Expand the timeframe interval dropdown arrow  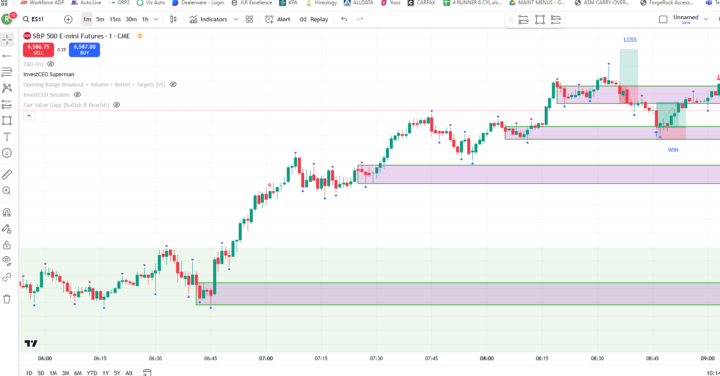(156, 19)
